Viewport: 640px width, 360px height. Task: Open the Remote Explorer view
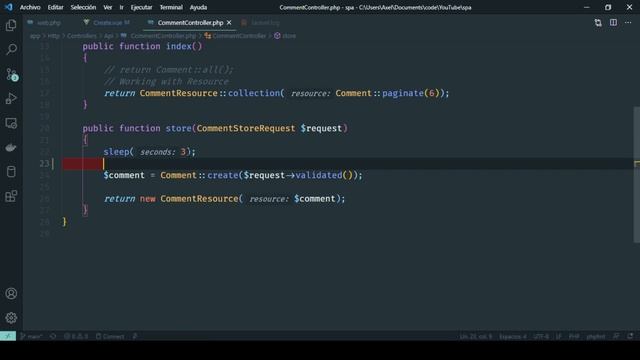(11, 123)
